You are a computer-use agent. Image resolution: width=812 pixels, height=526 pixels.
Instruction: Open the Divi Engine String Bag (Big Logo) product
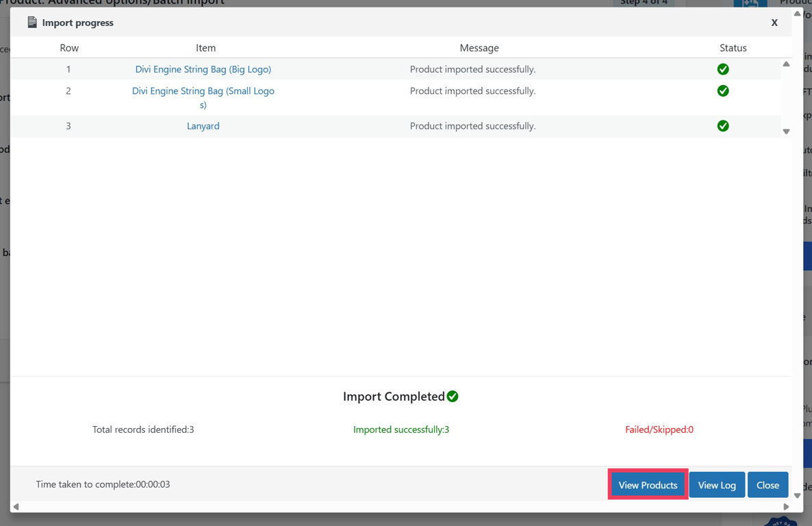pos(203,69)
